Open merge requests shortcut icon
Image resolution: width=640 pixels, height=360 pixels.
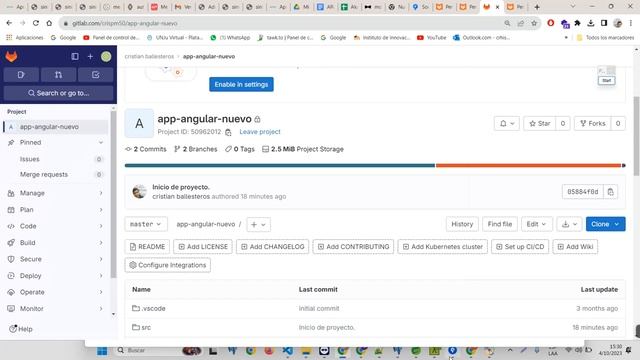(x=58, y=75)
